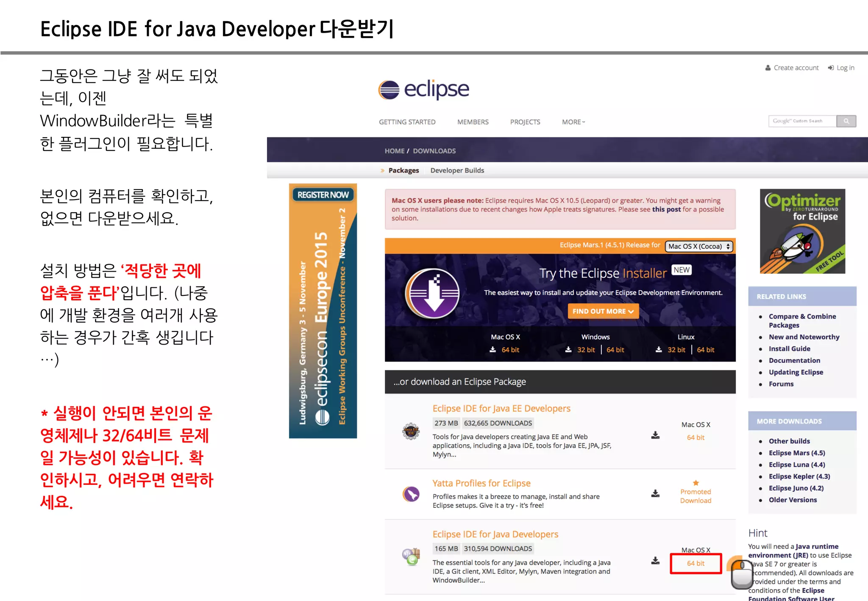Open MEMBERS menu item
This screenshot has height=601, width=868.
click(x=473, y=122)
